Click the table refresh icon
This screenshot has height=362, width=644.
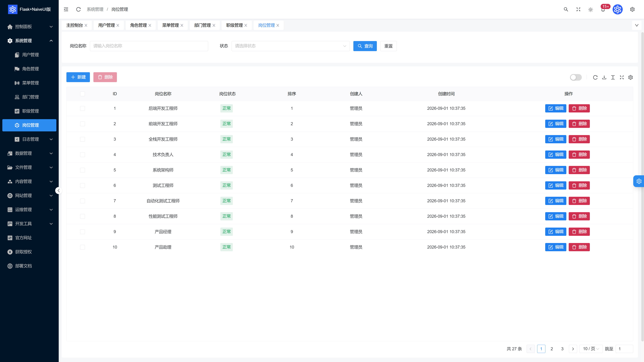(595, 77)
